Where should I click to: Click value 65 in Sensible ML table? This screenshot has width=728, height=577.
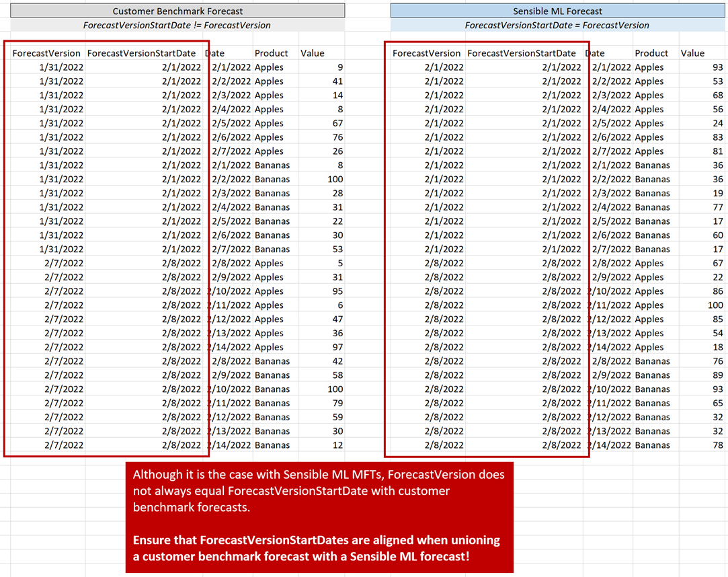(x=718, y=403)
